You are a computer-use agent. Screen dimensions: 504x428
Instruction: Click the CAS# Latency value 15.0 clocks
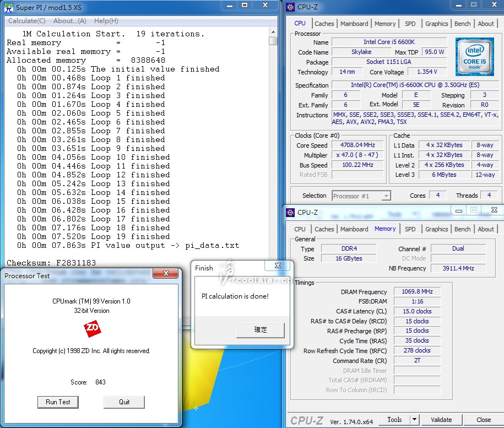tap(417, 311)
